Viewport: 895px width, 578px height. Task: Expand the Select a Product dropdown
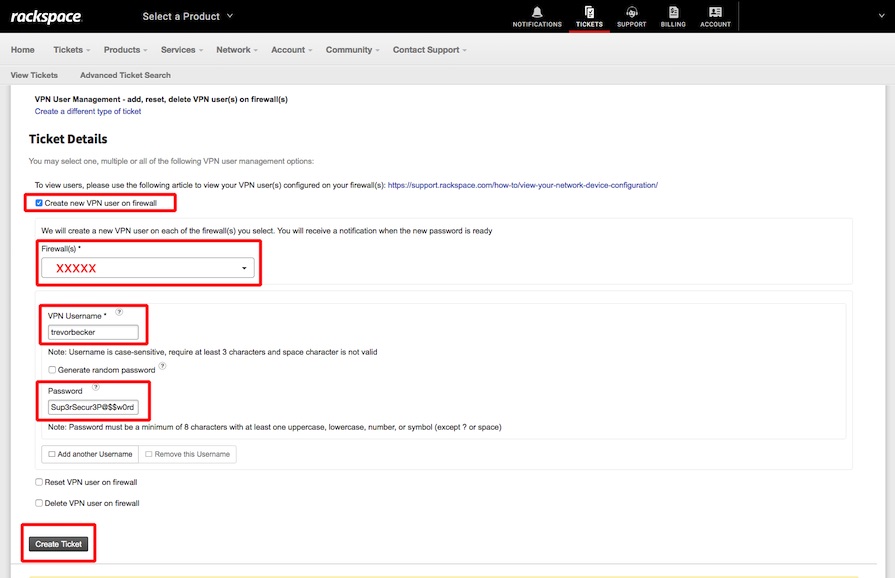[188, 17]
